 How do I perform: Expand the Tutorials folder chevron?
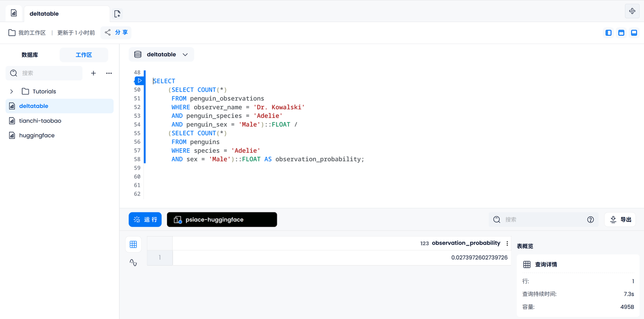(12, 91)
